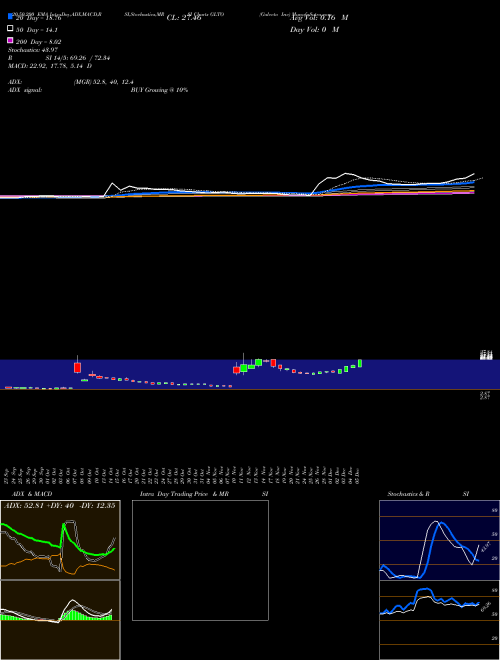Click the empty Intra Day Trading Price box
The height and width of the screenshot is (660, 500).
pos(200,560)
